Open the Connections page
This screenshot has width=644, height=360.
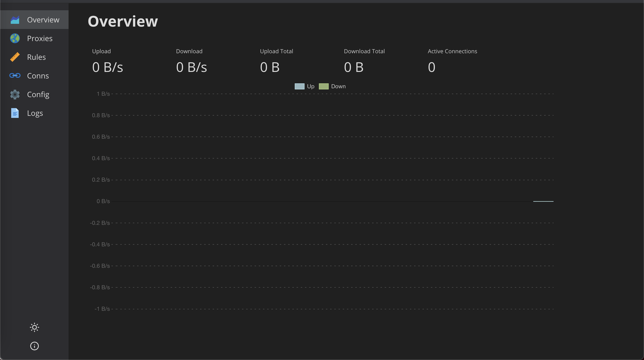tap(38, 76)
